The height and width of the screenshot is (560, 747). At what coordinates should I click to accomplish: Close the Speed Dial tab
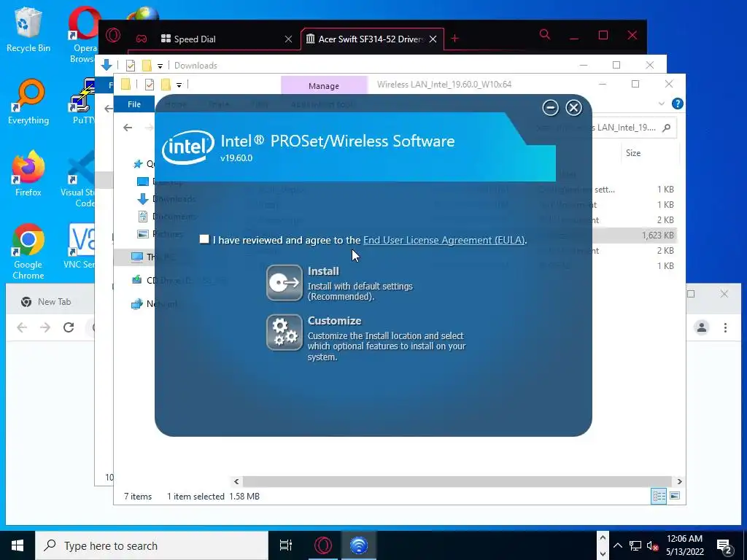pyautogui.click(x=288, y=39)
